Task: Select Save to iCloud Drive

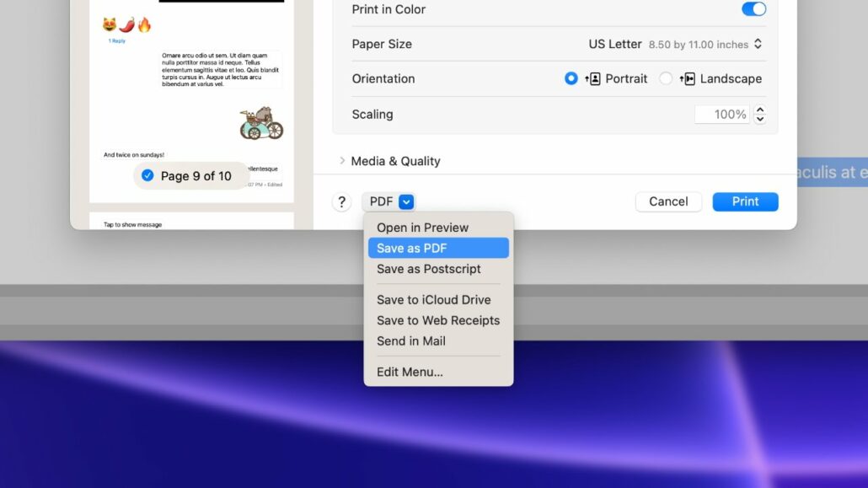Action: point(433,300)
